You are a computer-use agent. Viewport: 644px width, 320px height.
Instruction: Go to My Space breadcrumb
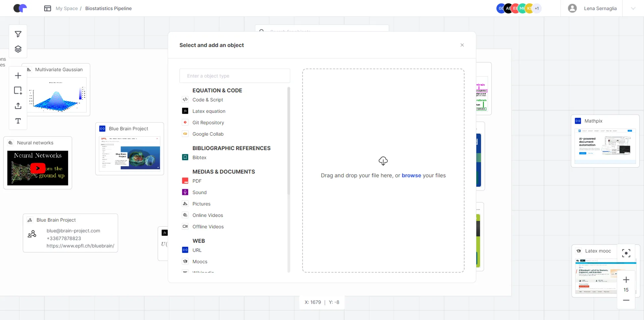point(66,8)
